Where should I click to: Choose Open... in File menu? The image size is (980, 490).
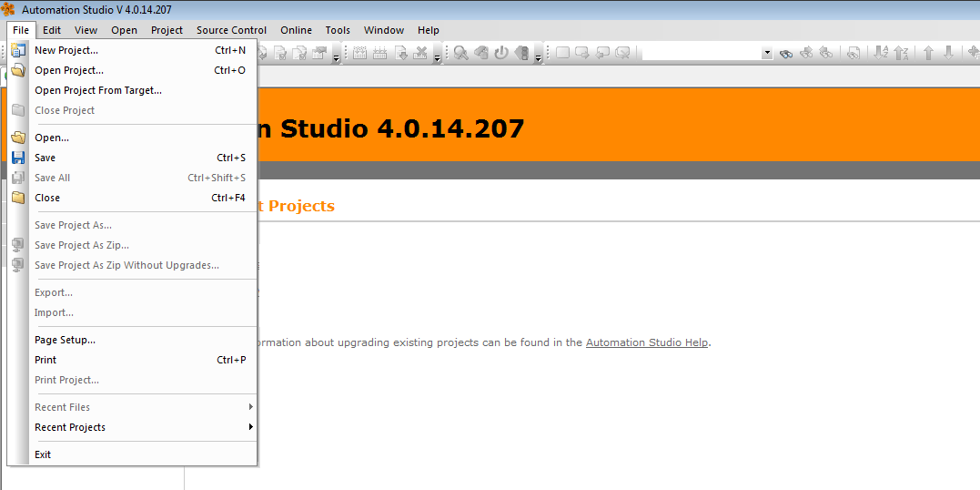[x=133, y=138]
